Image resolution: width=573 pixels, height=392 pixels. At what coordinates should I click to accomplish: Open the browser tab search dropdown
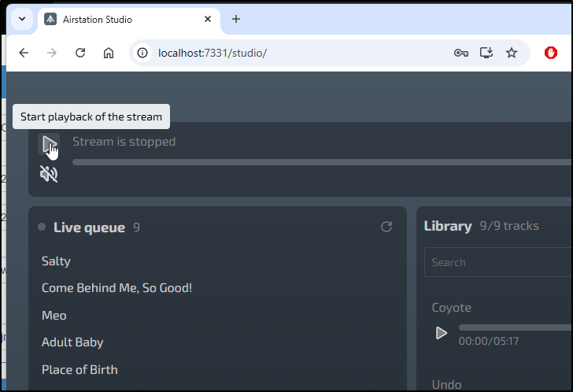(x=22, y=19)
